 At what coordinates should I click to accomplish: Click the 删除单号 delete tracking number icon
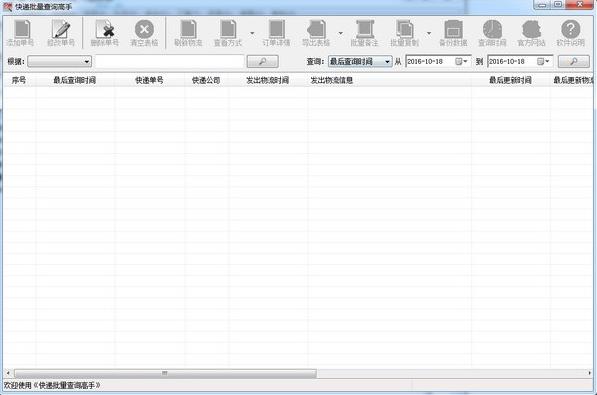tap(105, 34)
